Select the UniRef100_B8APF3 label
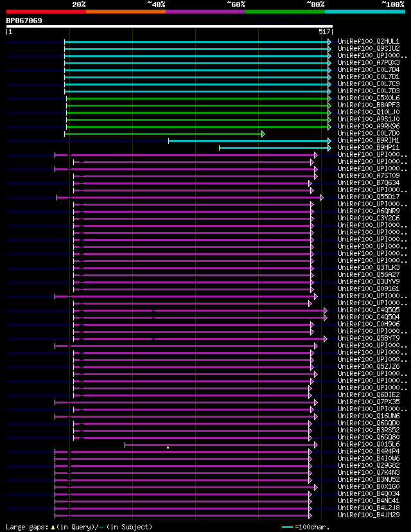Screen dimensions: 411x532 click(x=369, y=105)
